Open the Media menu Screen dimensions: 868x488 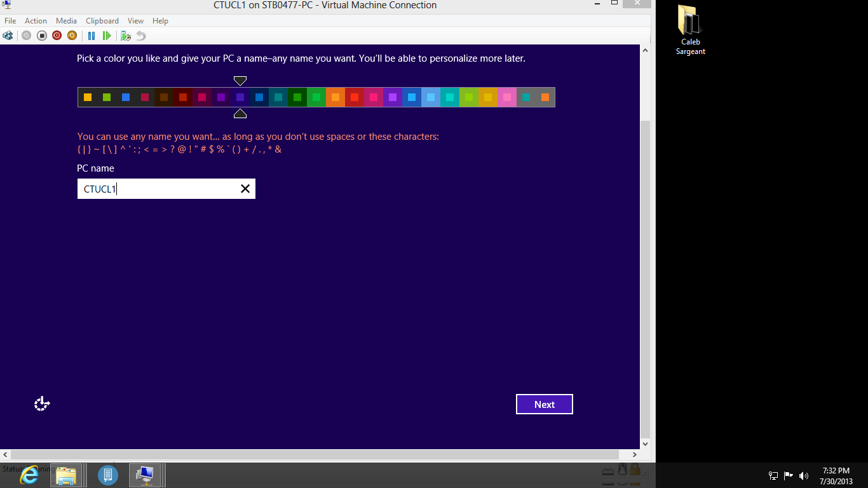point(66,21)
